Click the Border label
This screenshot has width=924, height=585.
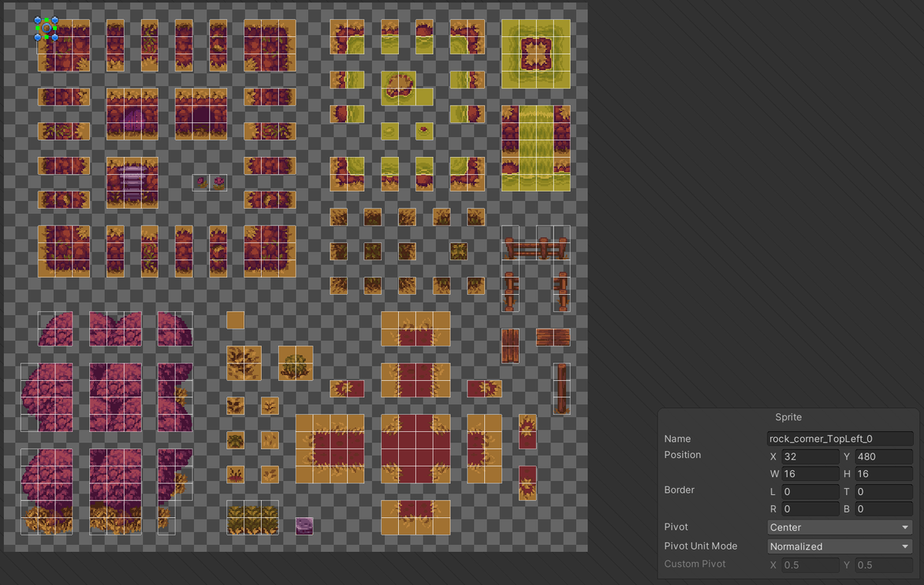679,490
